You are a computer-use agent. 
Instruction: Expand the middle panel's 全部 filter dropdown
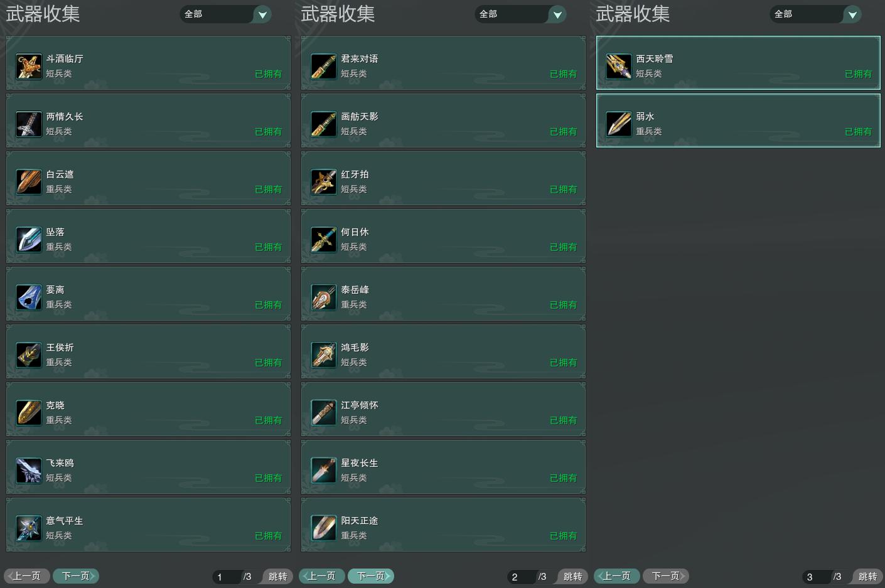(x=521, y=14)
